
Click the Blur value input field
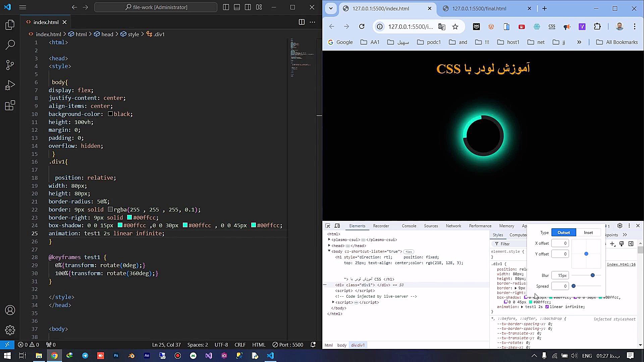tap(560, 276)
